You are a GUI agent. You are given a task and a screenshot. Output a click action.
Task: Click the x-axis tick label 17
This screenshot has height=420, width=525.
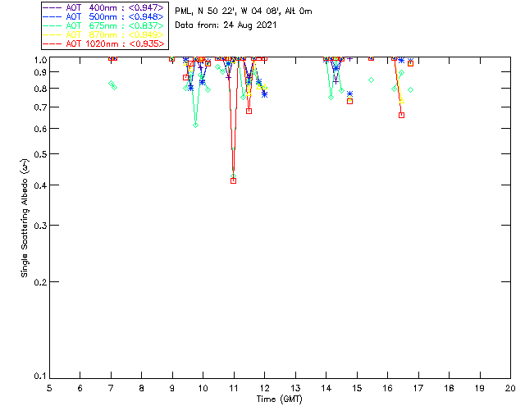coord(418,388)
